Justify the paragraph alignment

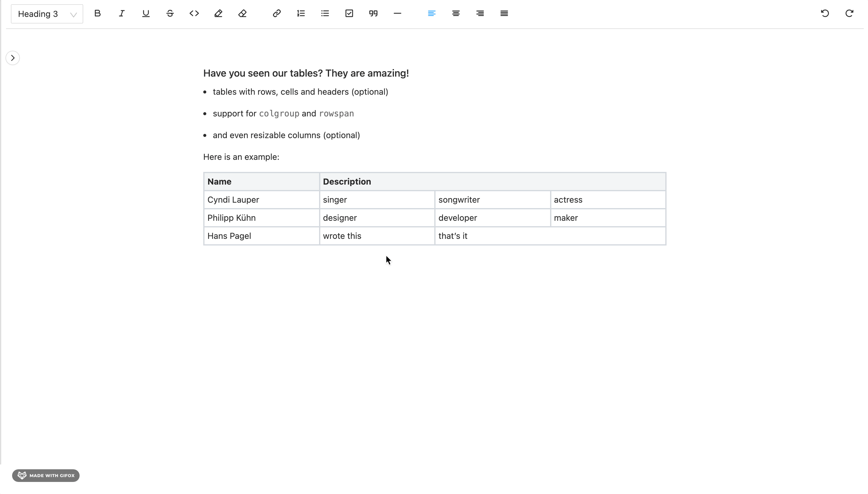(504, 14)
